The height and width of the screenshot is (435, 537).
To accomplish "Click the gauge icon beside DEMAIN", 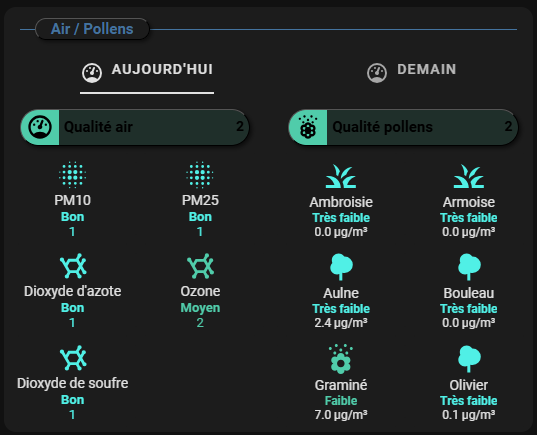I will (x=377, y=73).
